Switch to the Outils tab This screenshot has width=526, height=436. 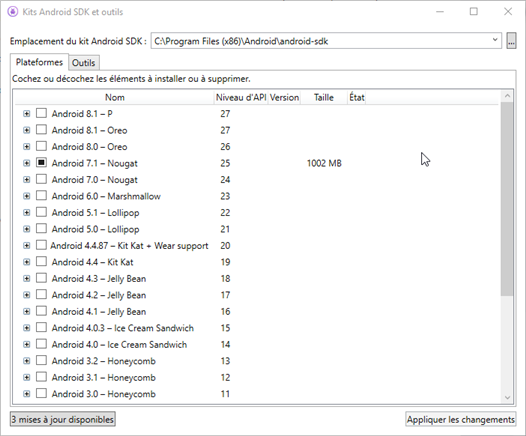[84, 63]
